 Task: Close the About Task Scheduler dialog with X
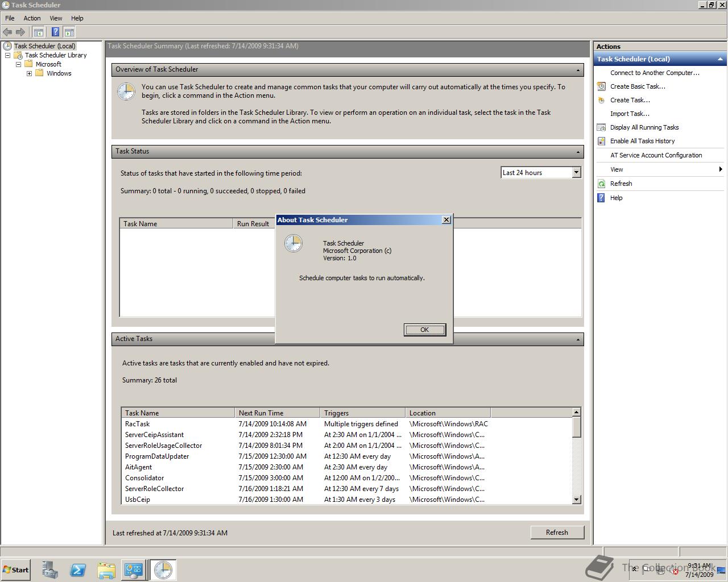(446, 220)
